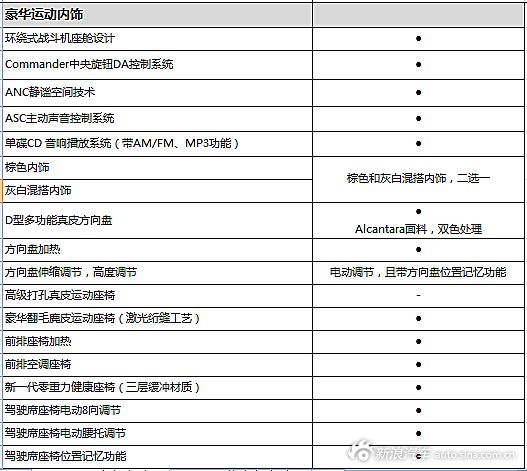Click the 单碟CD 音响播放系统 cell
527x471 pixels.
tap(157, 144)
